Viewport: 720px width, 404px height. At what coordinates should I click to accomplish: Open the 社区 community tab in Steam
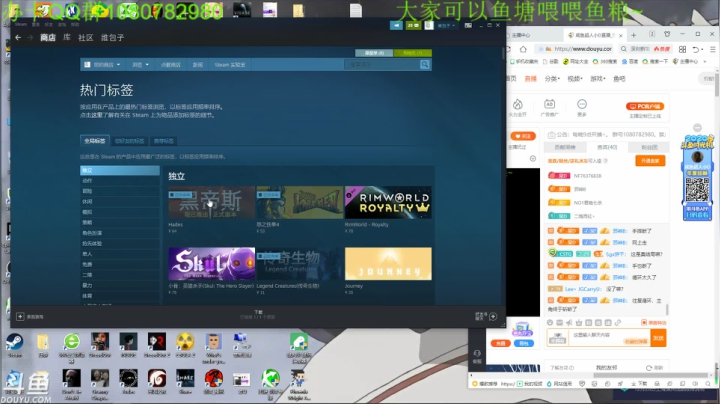point(85,38)
